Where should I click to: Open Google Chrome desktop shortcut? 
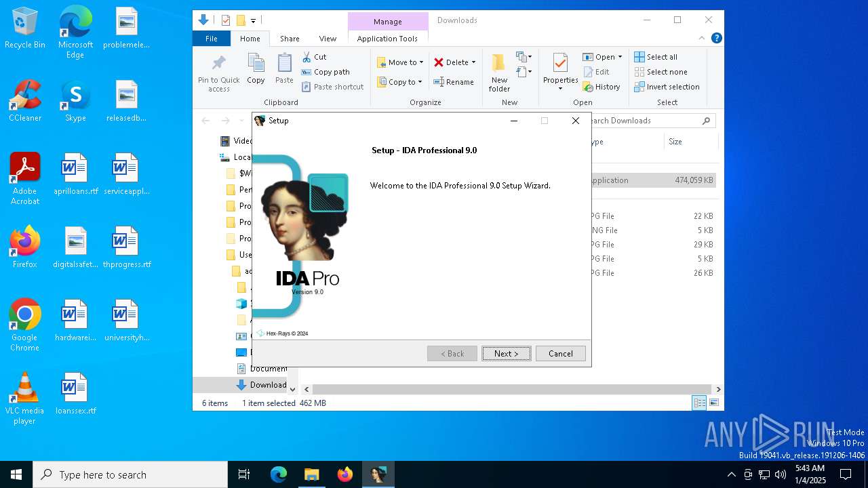pos(25,325)
